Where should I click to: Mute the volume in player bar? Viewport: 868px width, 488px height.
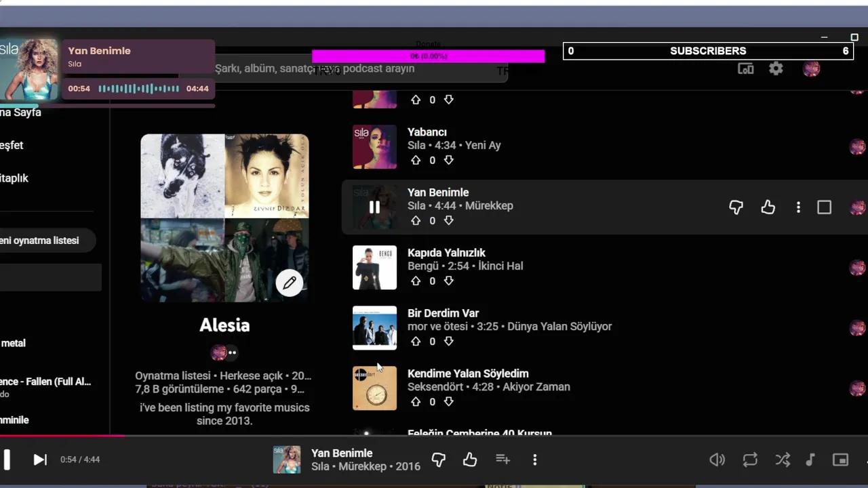(x=717, y=460)
